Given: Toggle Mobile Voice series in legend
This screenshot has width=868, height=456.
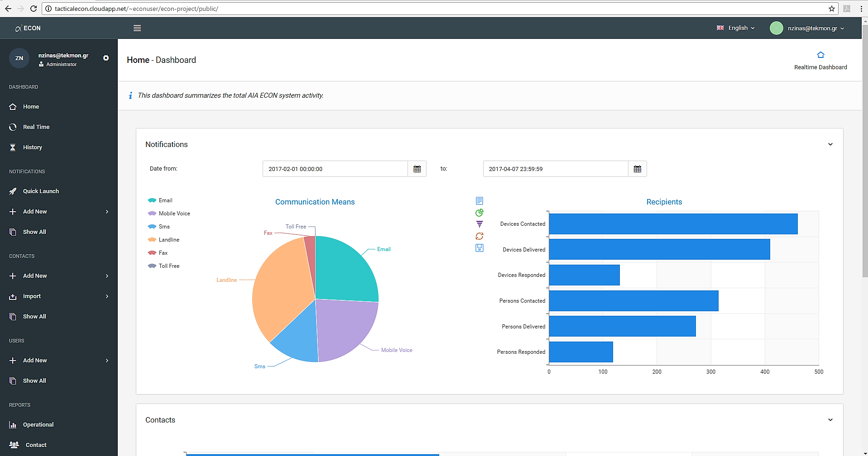Looking at the screenshot, I should [169, 214].
